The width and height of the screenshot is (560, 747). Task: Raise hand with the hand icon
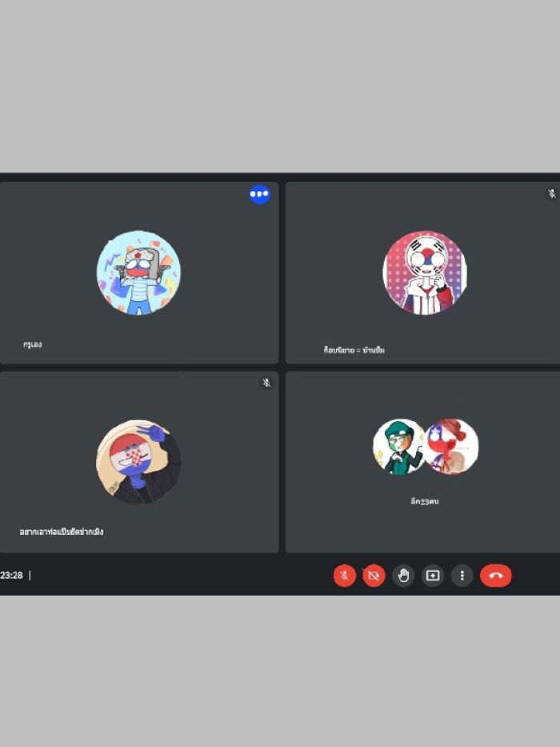coord(403,576)
